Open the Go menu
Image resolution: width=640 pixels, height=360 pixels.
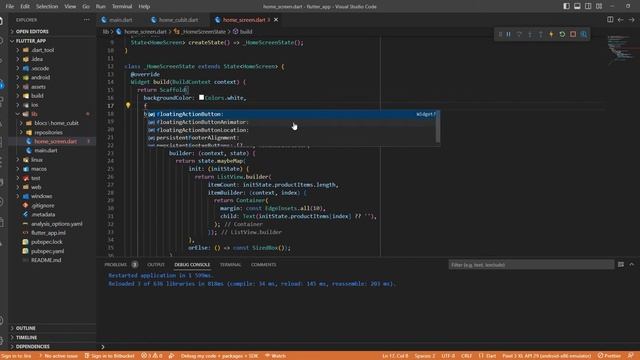pyautogui.click(x=86, y=6)
